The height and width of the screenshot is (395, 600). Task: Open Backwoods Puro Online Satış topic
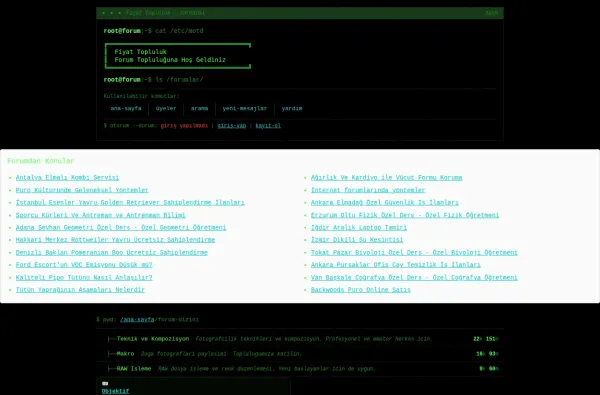click(360, 290)
